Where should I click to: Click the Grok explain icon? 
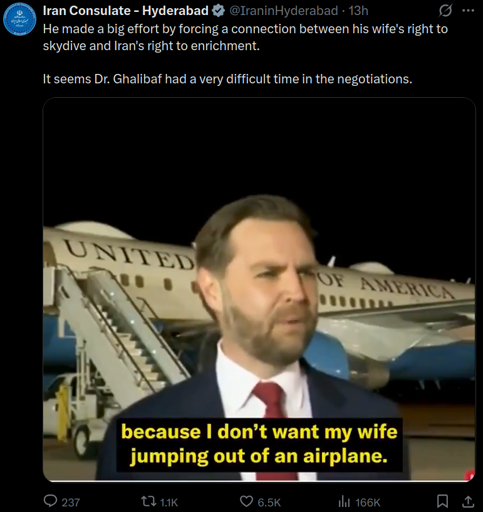(x=445, y=11)
